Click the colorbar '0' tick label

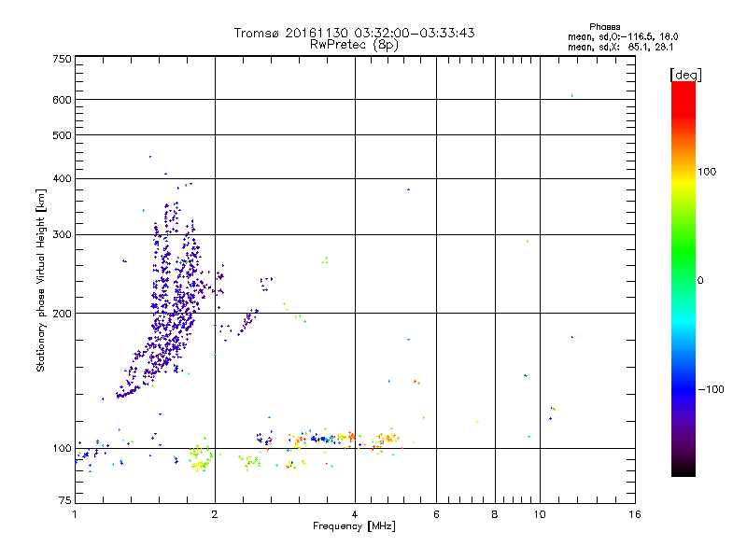pyautogui.click(x=699, y=280)
